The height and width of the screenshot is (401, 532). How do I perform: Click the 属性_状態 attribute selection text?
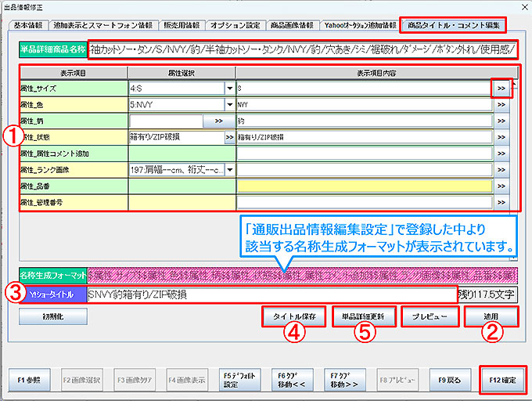pos(177,137)
